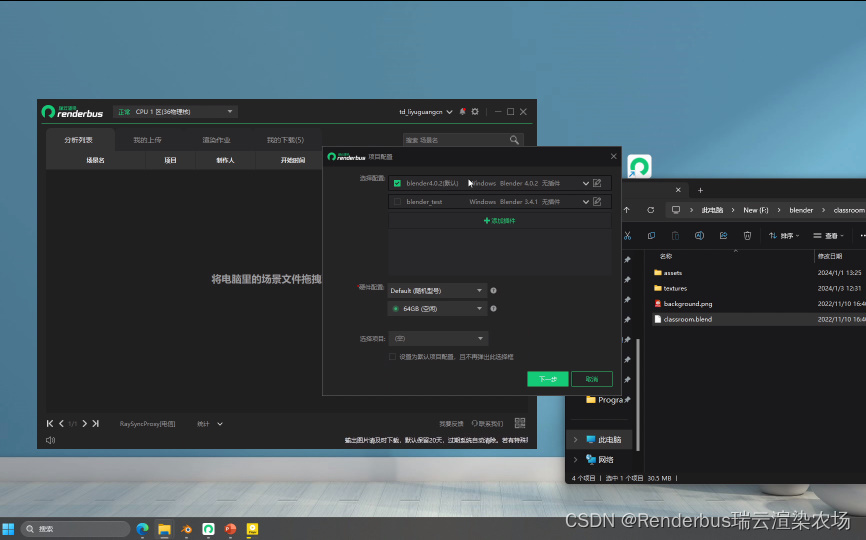Open PowerPoint from the taskbar
The width and height of the screenshot is (866, 540).
[x=230, y=529]
